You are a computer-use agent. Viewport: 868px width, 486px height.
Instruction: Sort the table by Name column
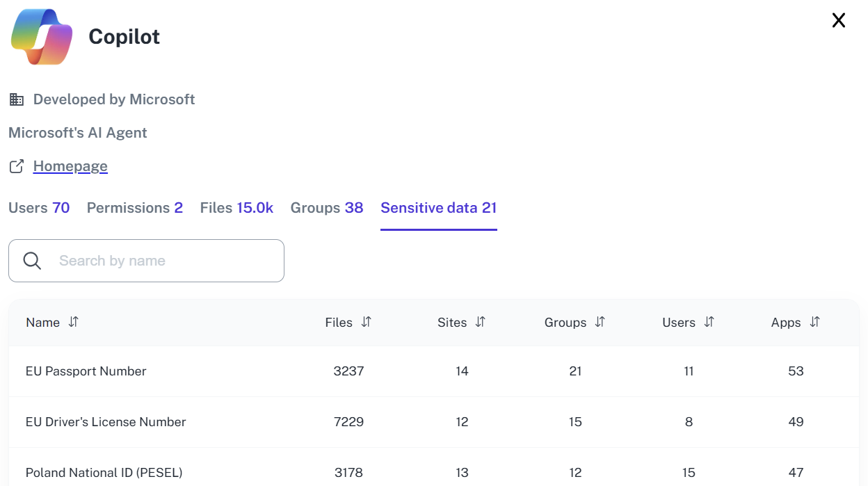point(74,322)
